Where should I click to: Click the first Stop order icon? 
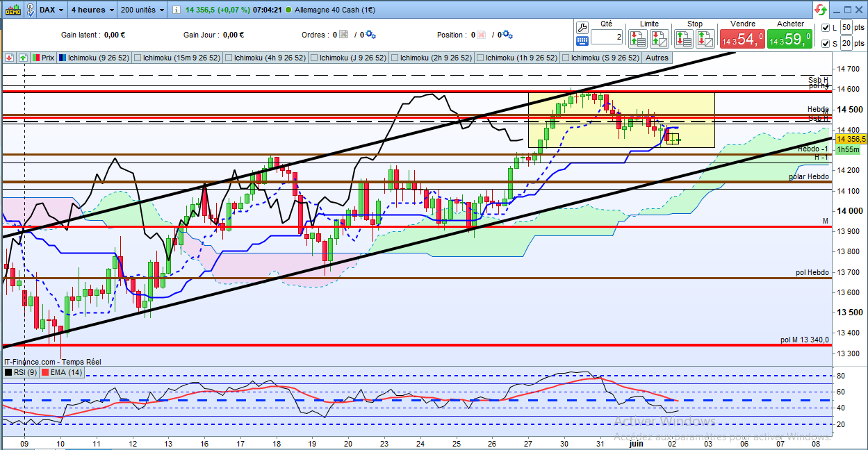[x=684, y=39]
